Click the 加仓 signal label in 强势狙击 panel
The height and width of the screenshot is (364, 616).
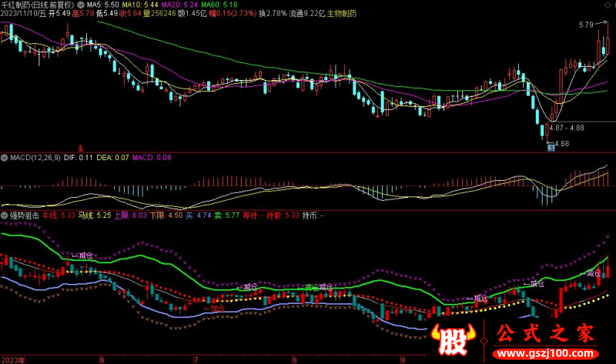217,309
